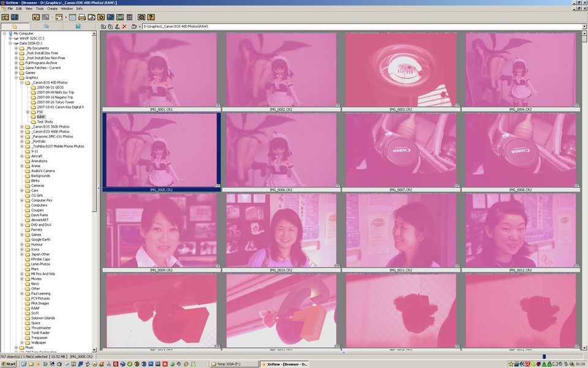Click the contact sheet grid toolbar icon
The width and height of the screenshot is (588, 368).
[129, 17]
